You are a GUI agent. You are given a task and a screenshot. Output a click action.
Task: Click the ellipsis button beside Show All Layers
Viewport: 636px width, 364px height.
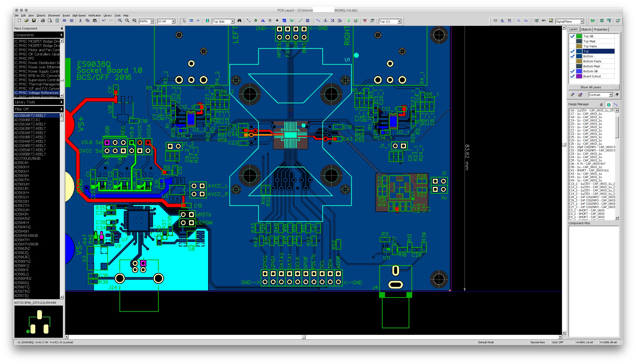[x=616, y=87]
